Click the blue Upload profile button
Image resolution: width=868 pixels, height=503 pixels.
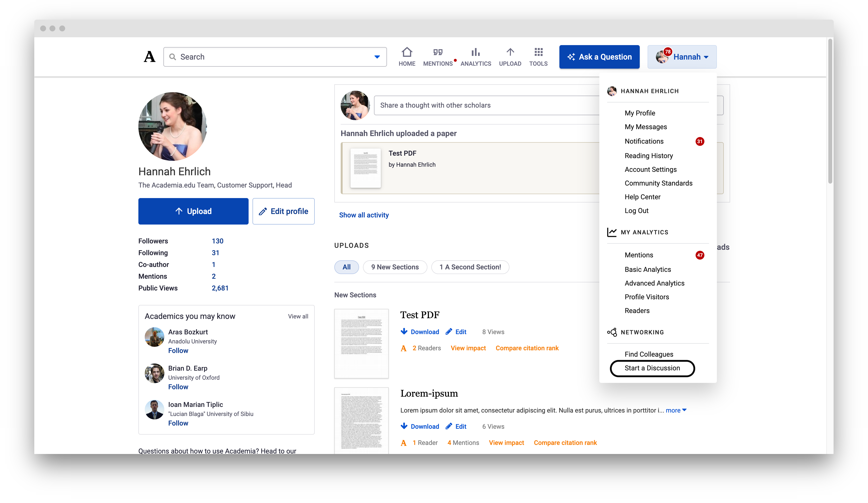click(193, 211)
